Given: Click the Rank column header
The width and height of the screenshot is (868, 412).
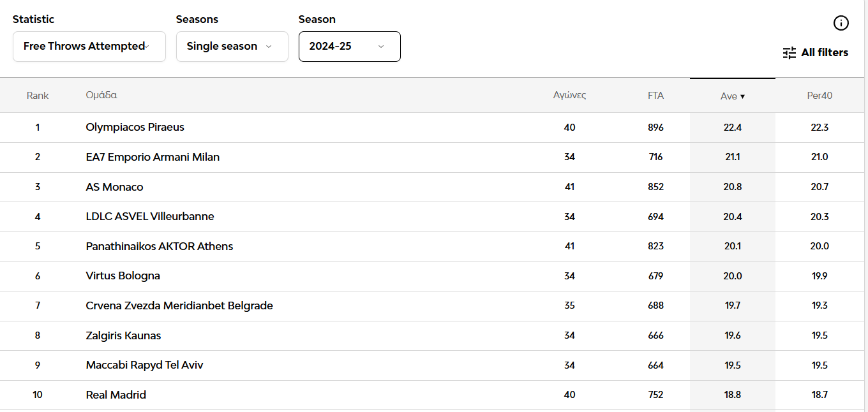Looking at the screenshot, I should tap(38, 96).
